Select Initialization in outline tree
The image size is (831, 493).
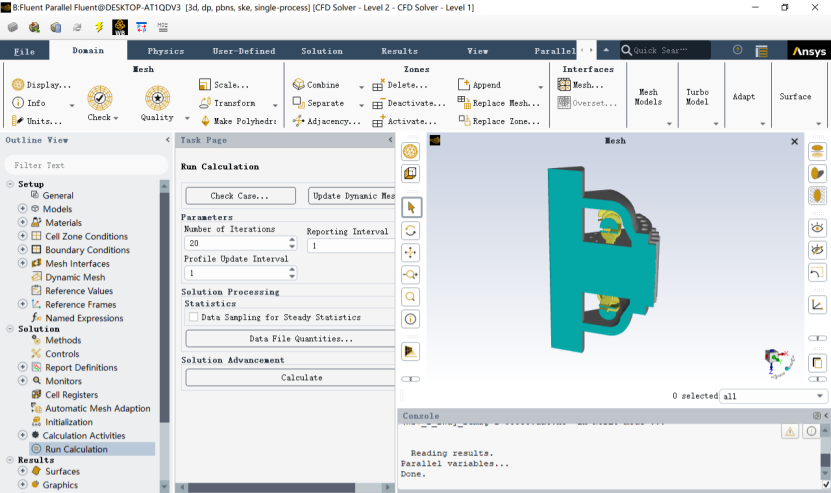click(x=69, y=422)
